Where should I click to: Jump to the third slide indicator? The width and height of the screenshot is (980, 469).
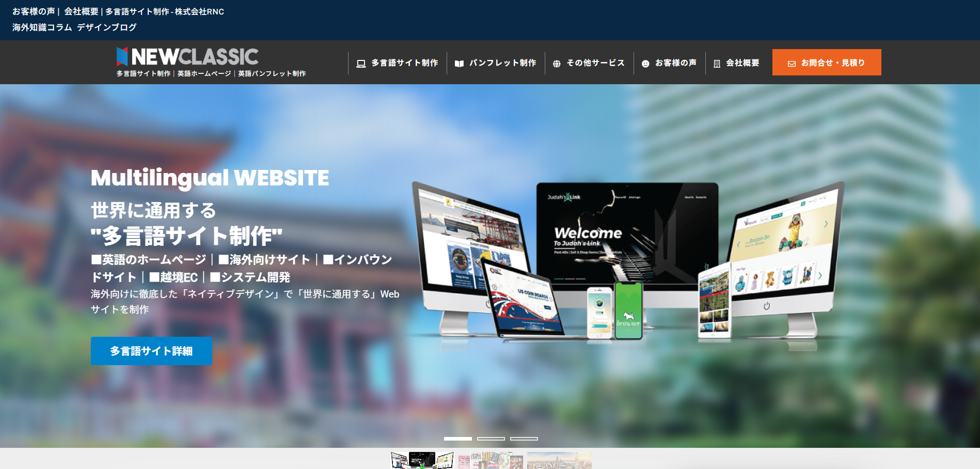click(x=524, y=439)
